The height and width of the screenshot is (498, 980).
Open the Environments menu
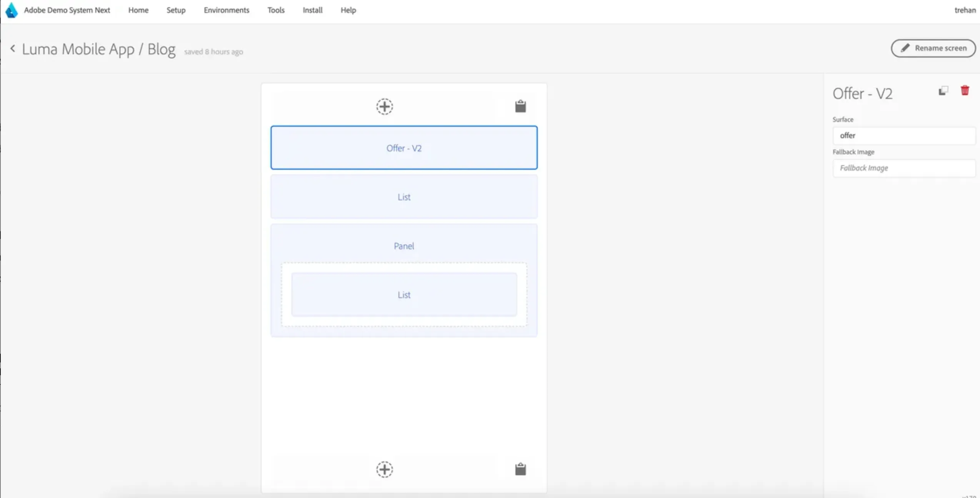[227, 10]
